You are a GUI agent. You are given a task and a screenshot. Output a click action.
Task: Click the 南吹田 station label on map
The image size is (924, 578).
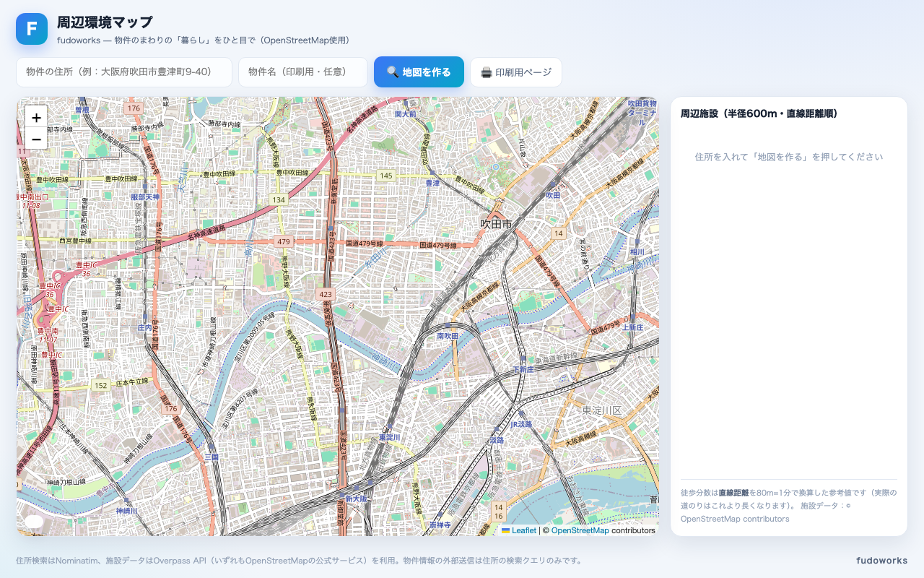(x=448, y=336)
